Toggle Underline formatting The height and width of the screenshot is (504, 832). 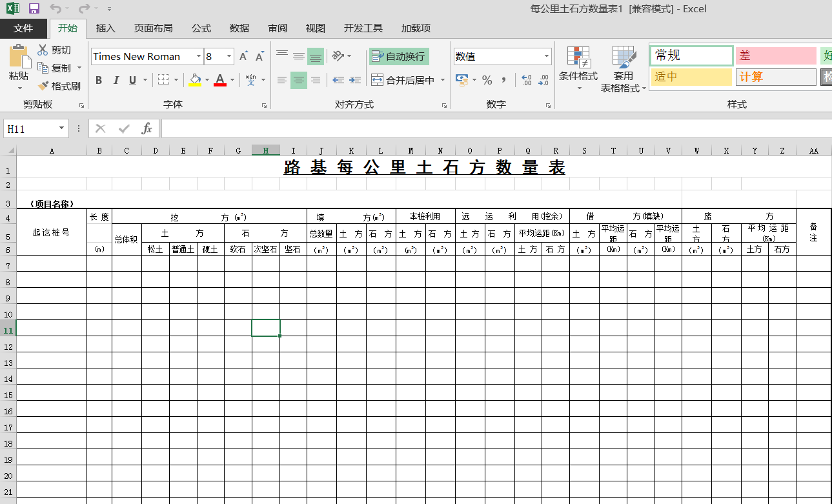[132, 80]
